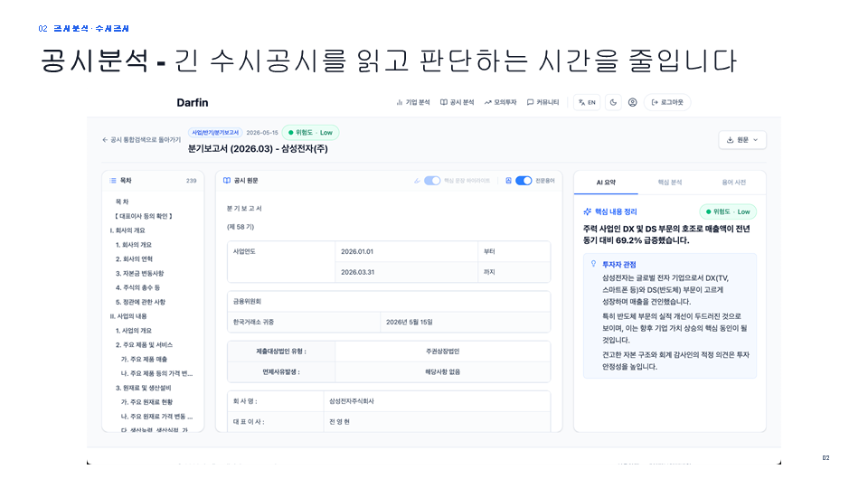Viewport: 868px width, 488px height.
Task: Click the 2026.03.31 table cell
Action: pos(406,272)
